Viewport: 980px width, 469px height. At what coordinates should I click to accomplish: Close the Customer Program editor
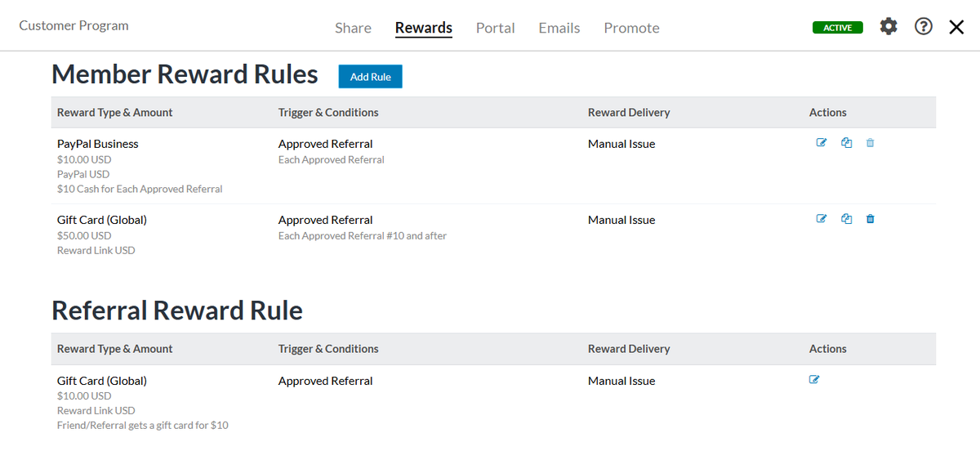pyautogui.click(x=956, y=27)
